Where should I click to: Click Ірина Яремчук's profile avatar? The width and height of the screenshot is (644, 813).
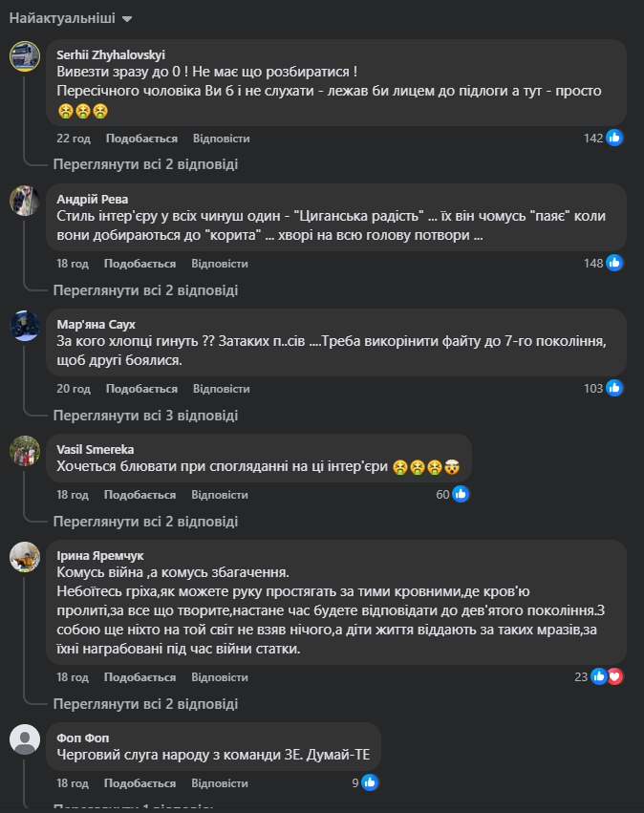coord(24,556)
